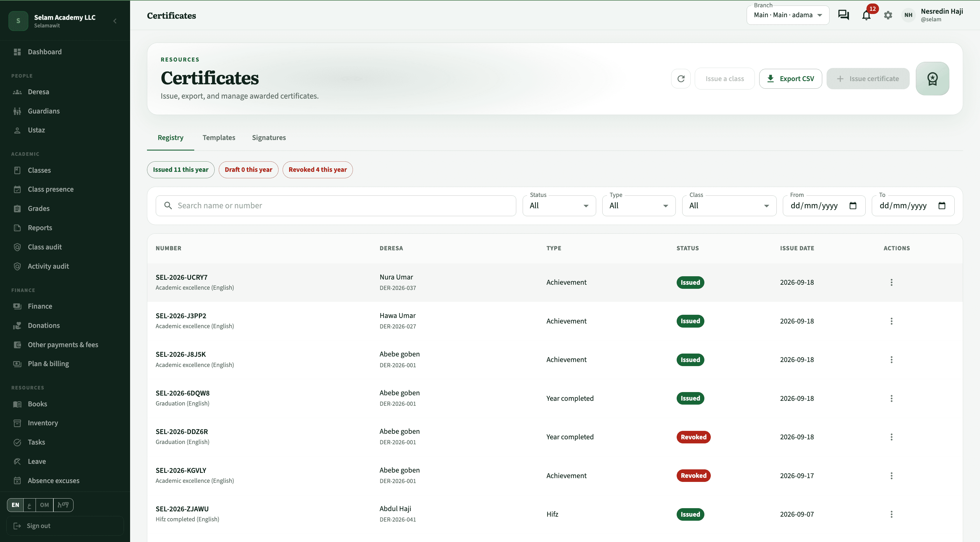This screenshot has height=542, width=980.
Task: Toggle the Revoked 4 this year chip
Action: click(317, 170)
